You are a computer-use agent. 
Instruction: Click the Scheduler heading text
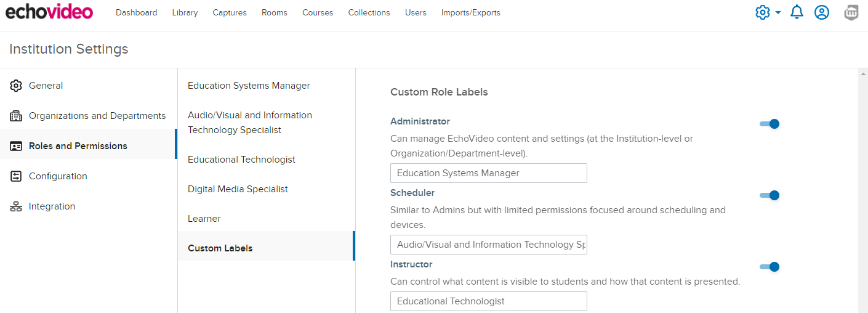[x=412, y=193]
